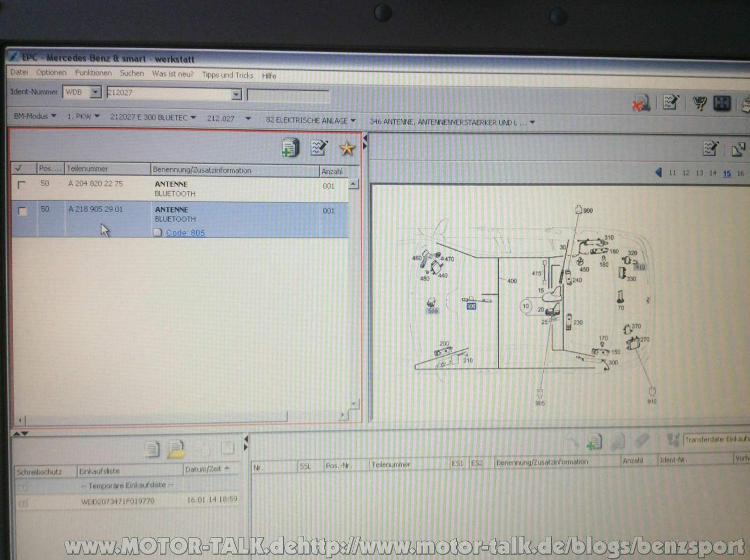Click the previous image blue arrow
Image resolution: width=750 pixels, height=560 pixels.
(659, 172)
